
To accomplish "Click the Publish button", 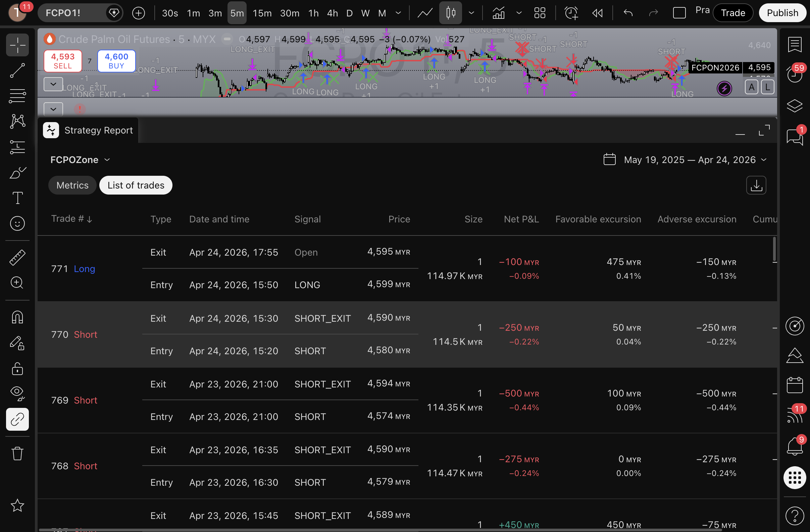I will tap(782, 13).
